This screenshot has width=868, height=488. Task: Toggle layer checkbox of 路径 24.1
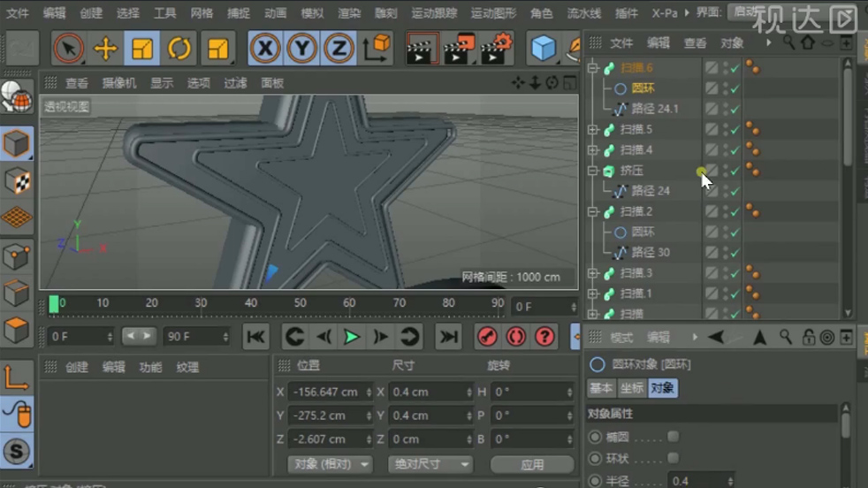(x=712, y=109)
